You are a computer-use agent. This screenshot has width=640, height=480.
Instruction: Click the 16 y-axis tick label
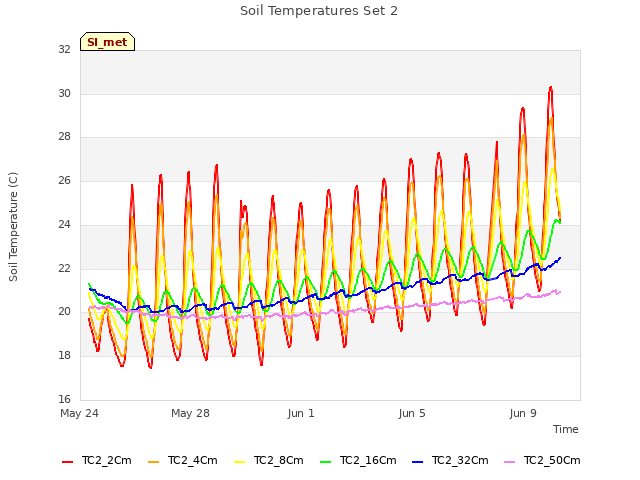point(64,399)
